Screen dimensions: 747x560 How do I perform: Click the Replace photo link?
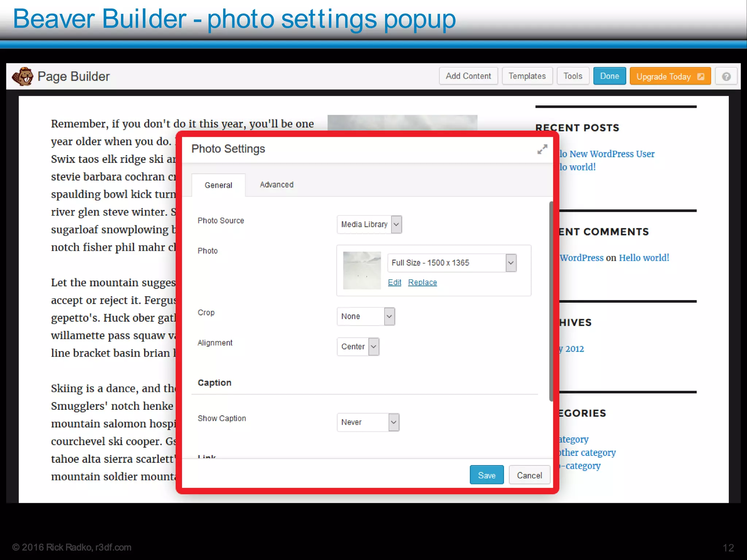422,283
